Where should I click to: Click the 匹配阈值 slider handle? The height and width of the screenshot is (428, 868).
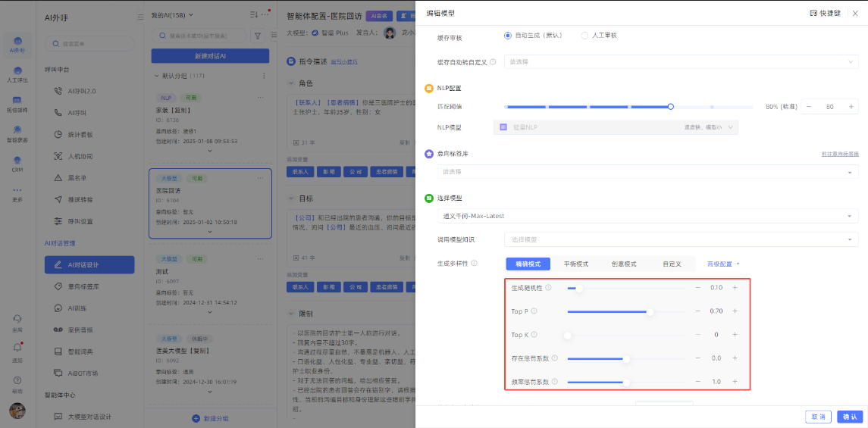point(670,107)
